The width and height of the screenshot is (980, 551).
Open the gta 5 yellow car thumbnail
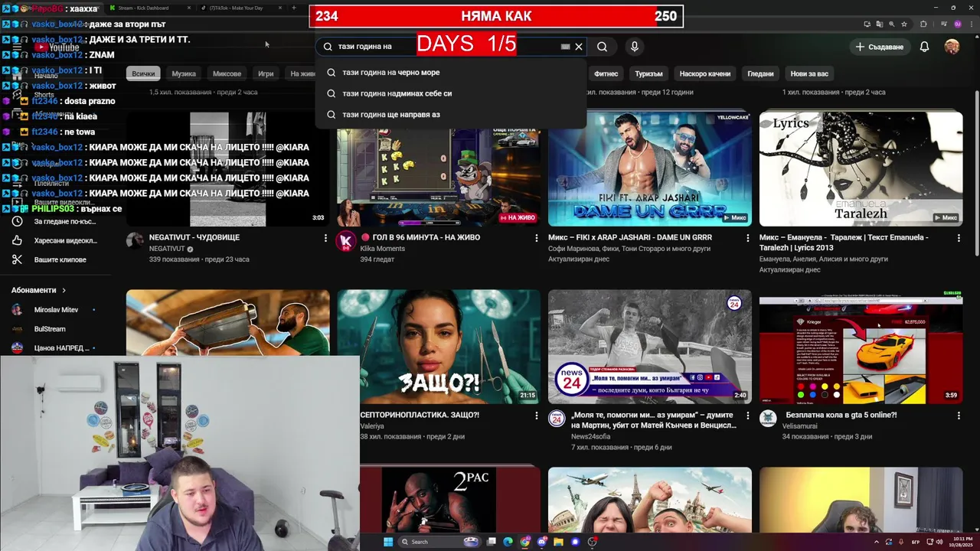click(861, 347)
